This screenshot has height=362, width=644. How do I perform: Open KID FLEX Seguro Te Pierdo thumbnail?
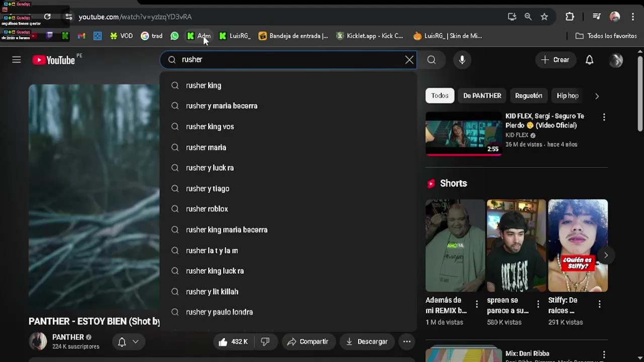[463, 133]
